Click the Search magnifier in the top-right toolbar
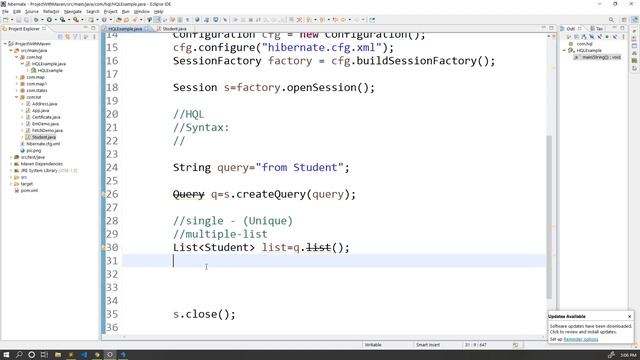640x360 pixels. pyautogui.click(x=611, y=20)
